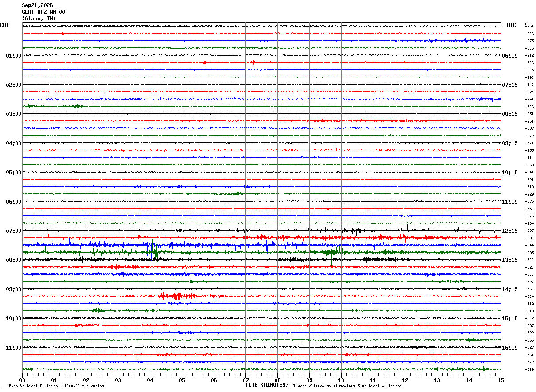Click minute 05 on the time axis
Screen dimensions: 536x392
click(x=182, y=380)
